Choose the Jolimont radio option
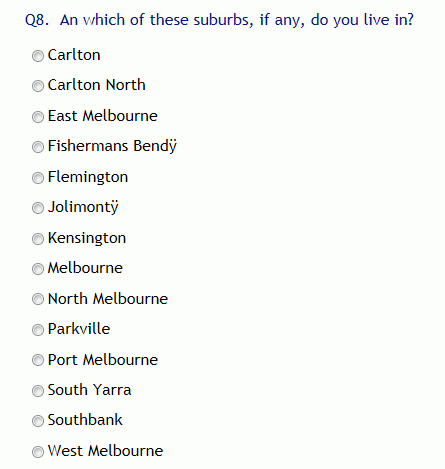The height and width of the screenshot is (469, 445). click(x=38, y=208)
